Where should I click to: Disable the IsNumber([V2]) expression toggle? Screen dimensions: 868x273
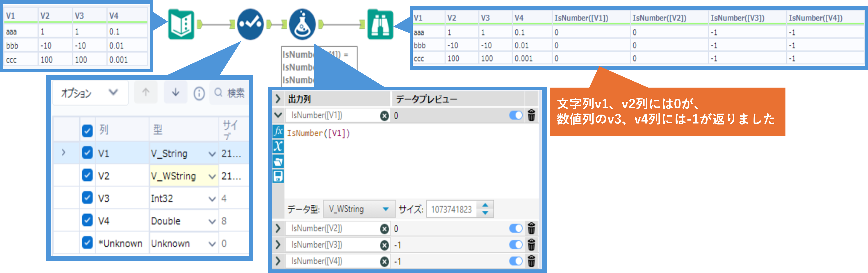coord(516,229)
